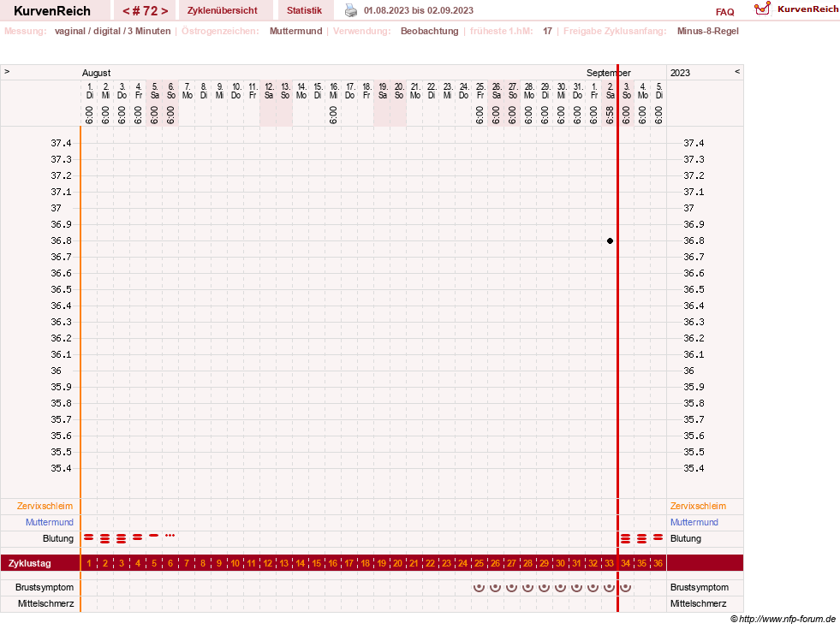Click the Brustsymptom icon on day 27
The image size is (840, 629).
click(511, 587)
